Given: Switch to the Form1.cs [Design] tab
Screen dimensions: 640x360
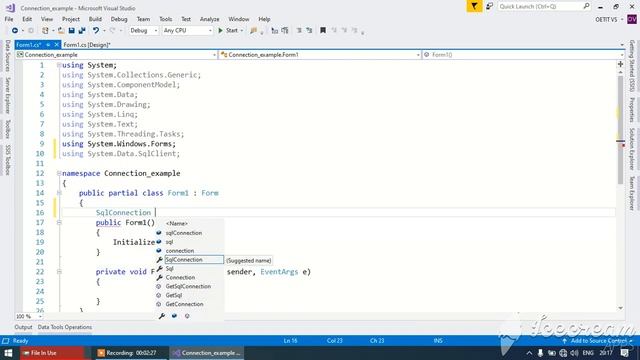Looking at the screenshot, I should click(x=87, y=45).
